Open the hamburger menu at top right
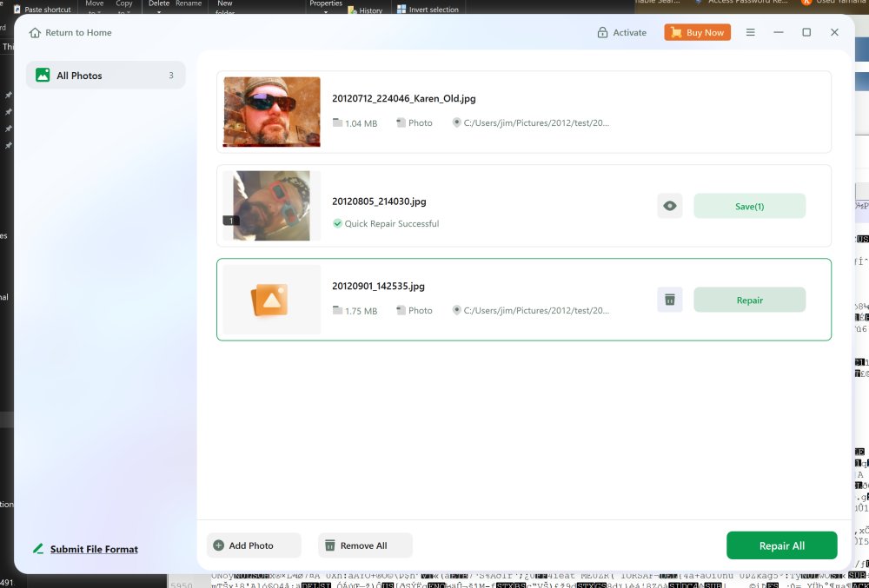 (x=750, y=32)
